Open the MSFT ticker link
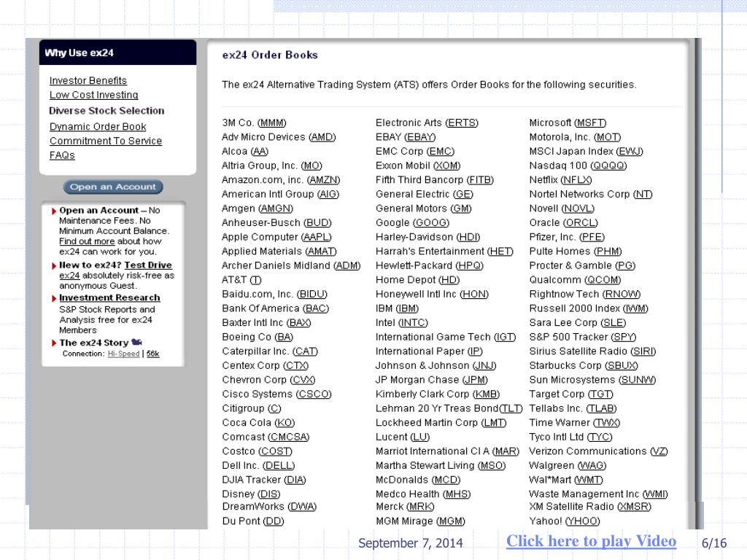This screenshot has width=747, height=560. point(590,122)
